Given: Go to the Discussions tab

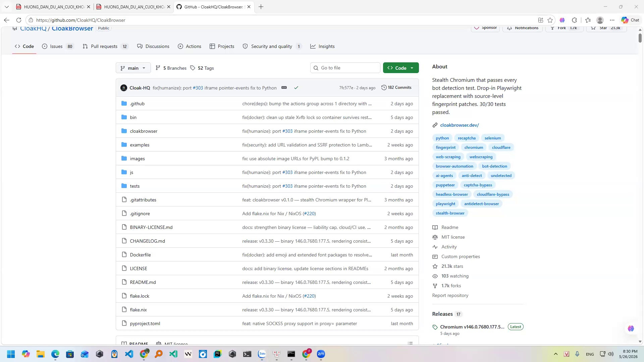Looking at the screenshot, I should 153,46.
